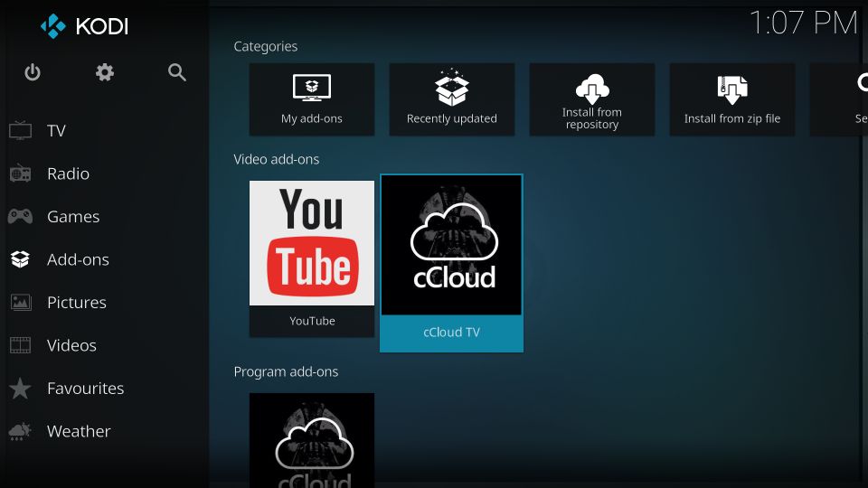Click the Radio icon in the sidebar
The image size is (868, 488).
(21, 174)
